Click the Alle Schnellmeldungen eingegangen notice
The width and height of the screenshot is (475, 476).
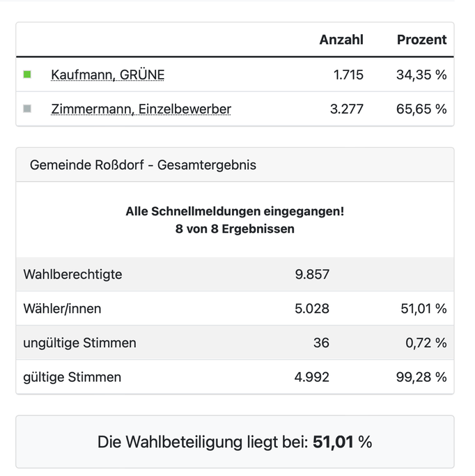(235, 211)
